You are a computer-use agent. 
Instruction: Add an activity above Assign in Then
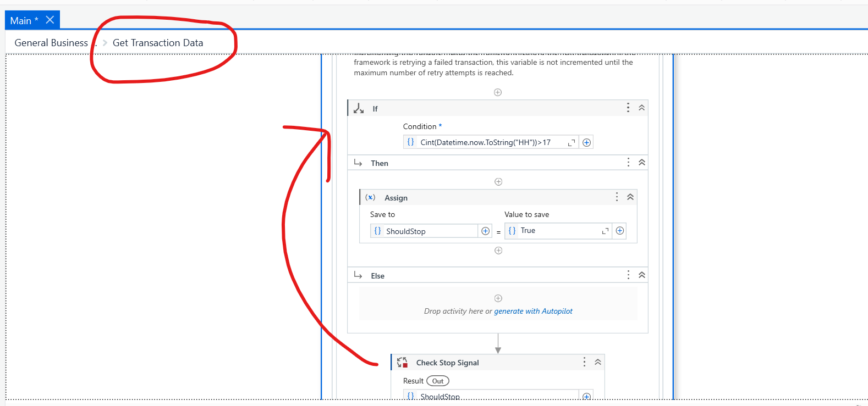pos(498,182)
